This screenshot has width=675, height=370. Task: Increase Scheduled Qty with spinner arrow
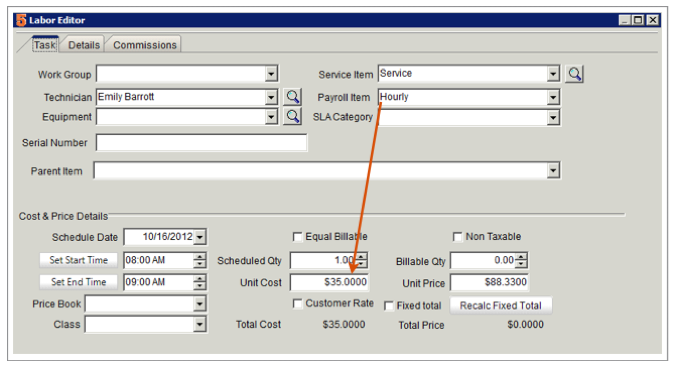click(362, 256)
